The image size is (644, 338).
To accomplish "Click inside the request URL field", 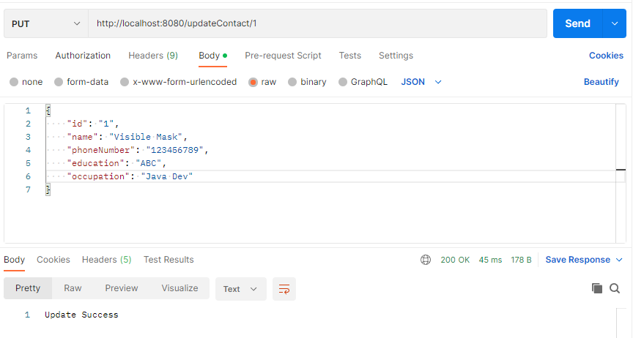I will coord(315,23).
